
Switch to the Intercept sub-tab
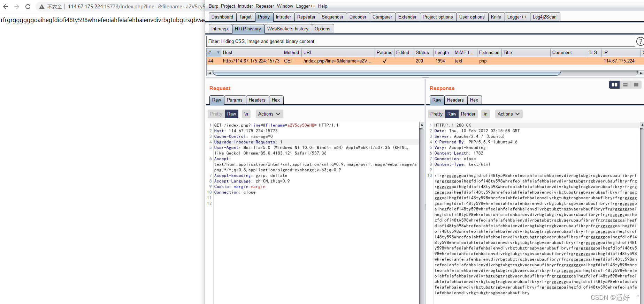pyautogui.click(x=220, y=29)
